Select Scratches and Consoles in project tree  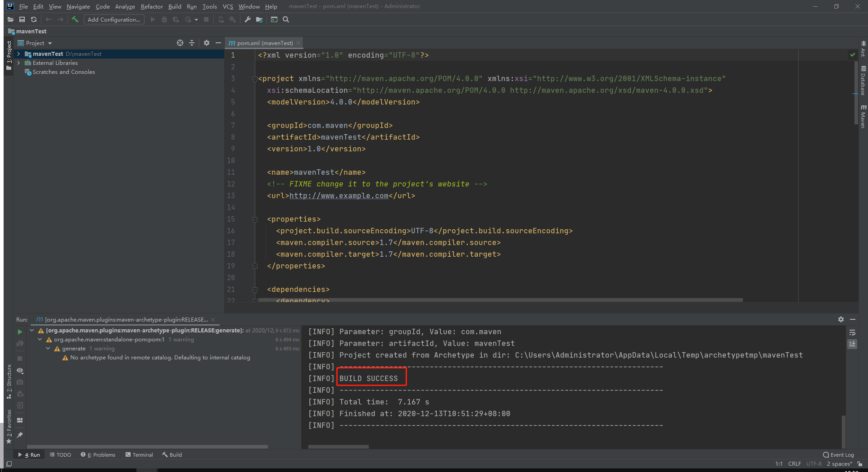tap(64, 72)
